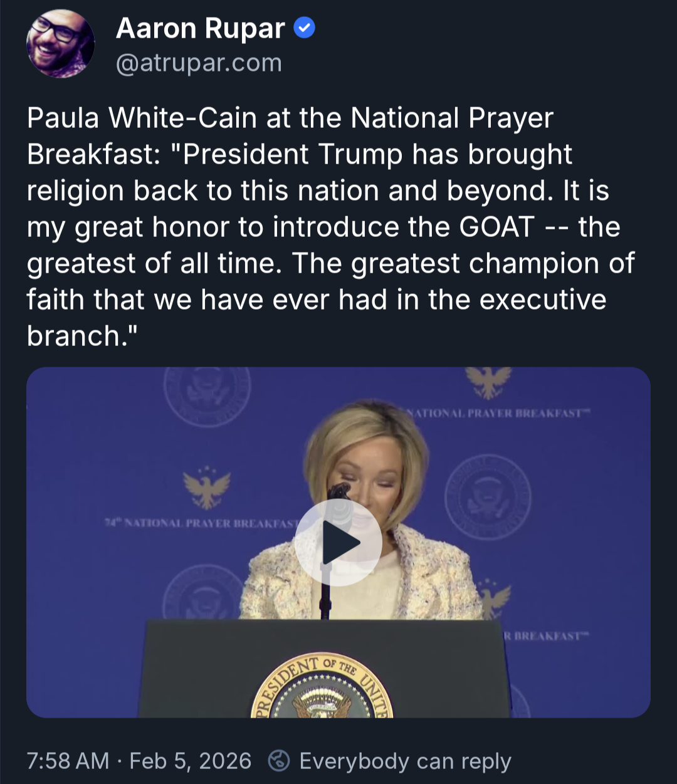
Task: Open the @atrupar.com handle link
Action: (199, 63)
